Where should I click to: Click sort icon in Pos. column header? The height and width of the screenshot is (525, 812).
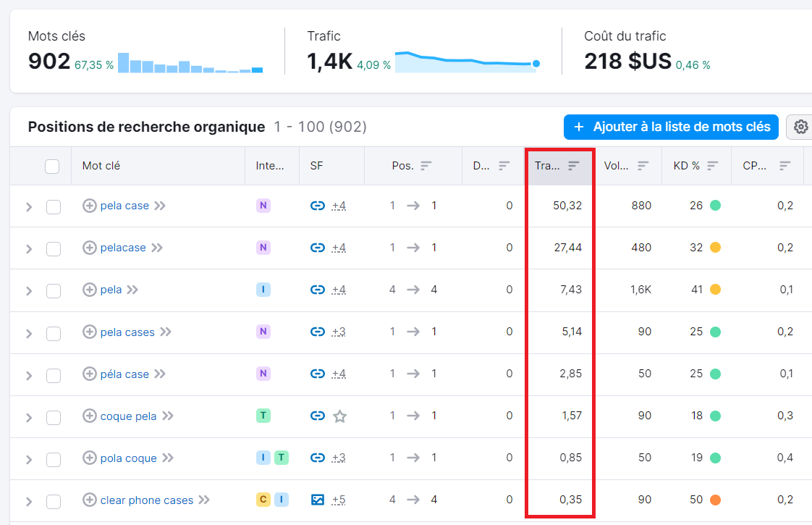pos(426,166)
